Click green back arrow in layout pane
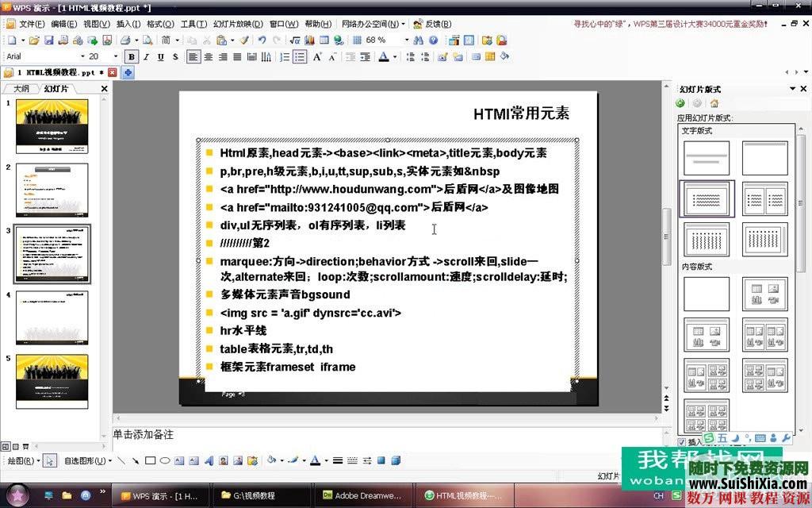Screen dimensions: 812x508 681,103
